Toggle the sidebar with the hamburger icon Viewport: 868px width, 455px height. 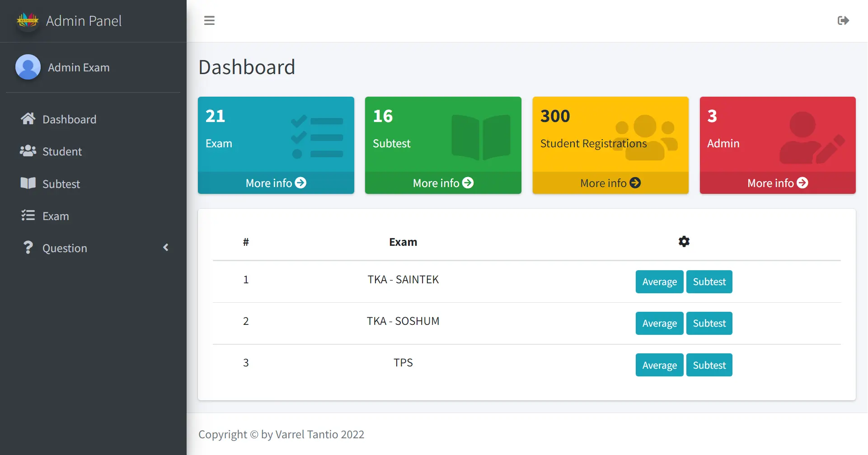[209, 20]
